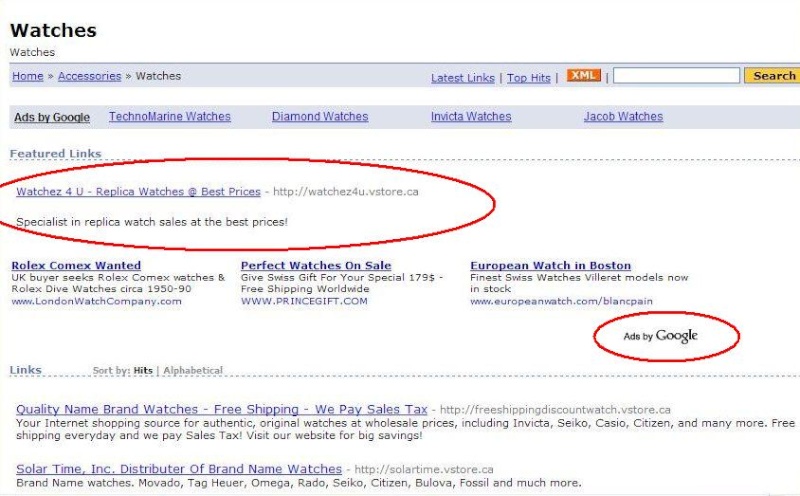Open Watchez 4 U Replica Watches link
The height and width of the screenshot is (496, 800).
[x=138, y=192]
